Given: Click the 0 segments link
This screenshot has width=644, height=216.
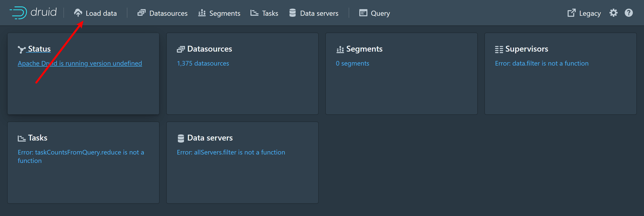Looking at the screenshot, I should (352, 63).
